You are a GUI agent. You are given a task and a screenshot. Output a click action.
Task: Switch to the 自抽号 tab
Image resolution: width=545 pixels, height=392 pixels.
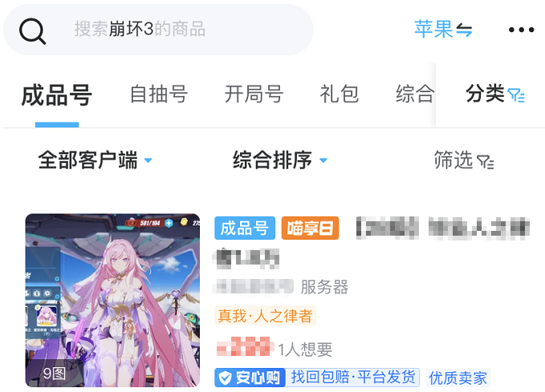[159, 94]
